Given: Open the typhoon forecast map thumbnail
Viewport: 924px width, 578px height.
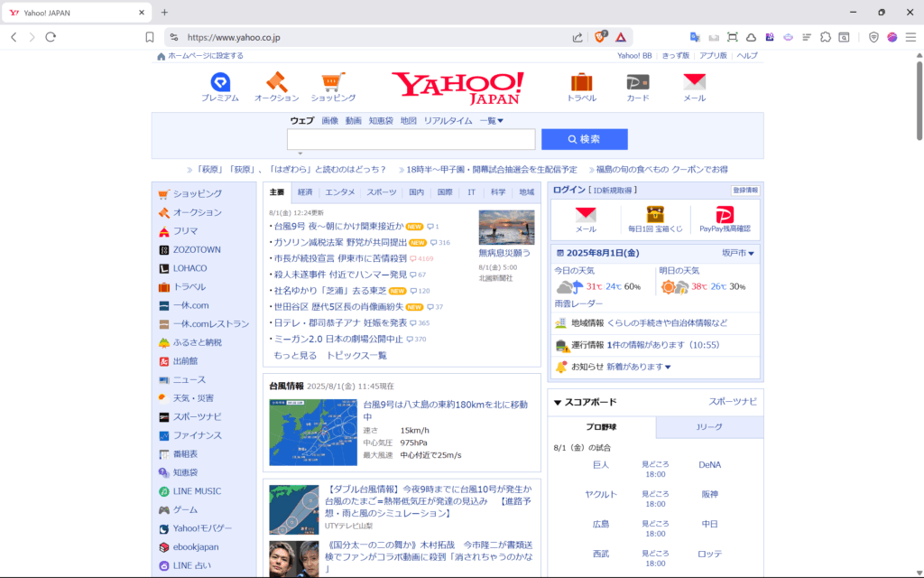Looking at the screenshot, I should [313, 433].
